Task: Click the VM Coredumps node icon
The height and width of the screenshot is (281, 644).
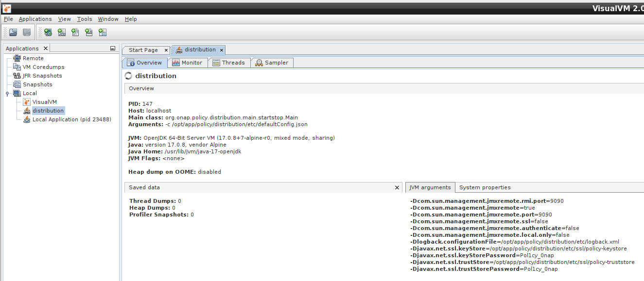Action: [17, 67]
